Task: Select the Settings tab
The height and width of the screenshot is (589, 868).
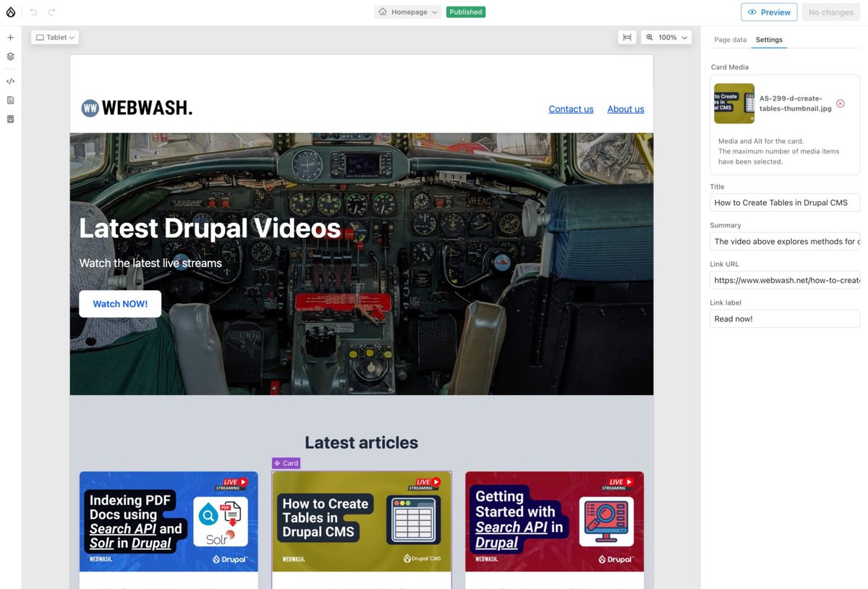Action: click(769, 40)
